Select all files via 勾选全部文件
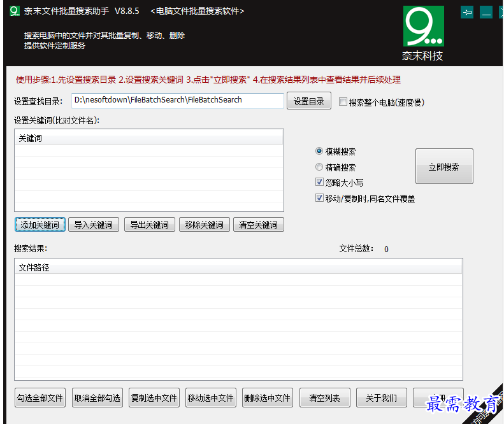504x424 pixels. (40, 398)
